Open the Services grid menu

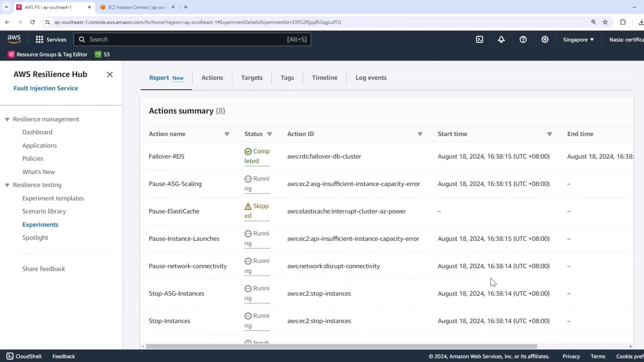(51, 40)
